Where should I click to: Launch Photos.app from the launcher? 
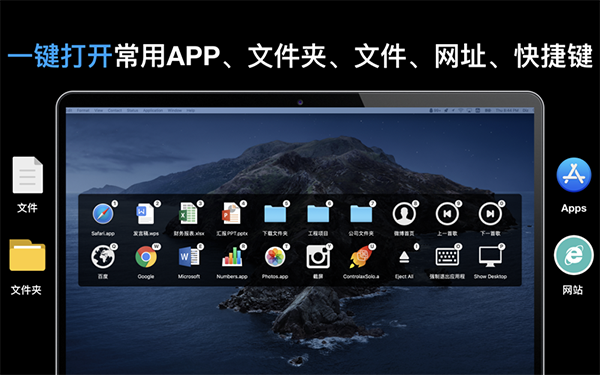point(275,257)
